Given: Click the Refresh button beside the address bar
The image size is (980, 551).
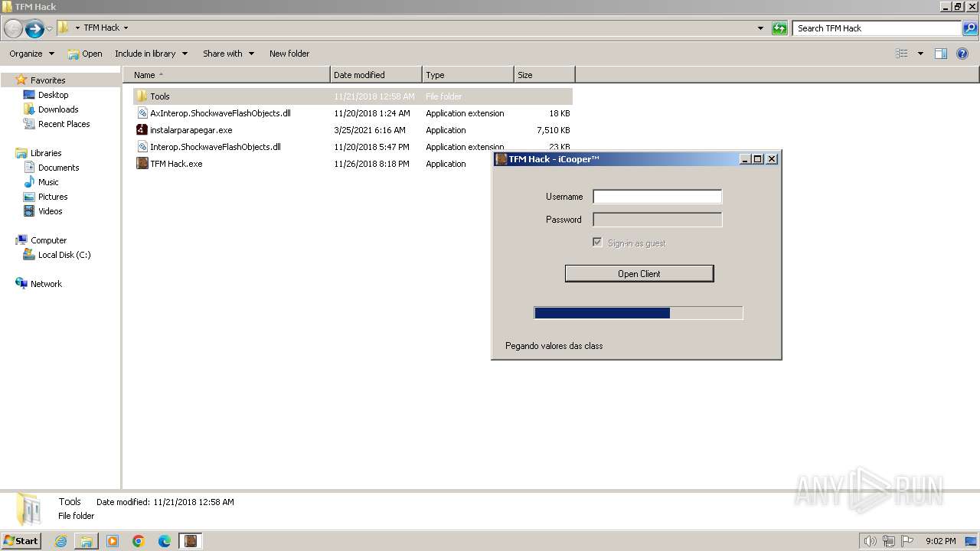Looking at the screenshot, I should 779,28.
